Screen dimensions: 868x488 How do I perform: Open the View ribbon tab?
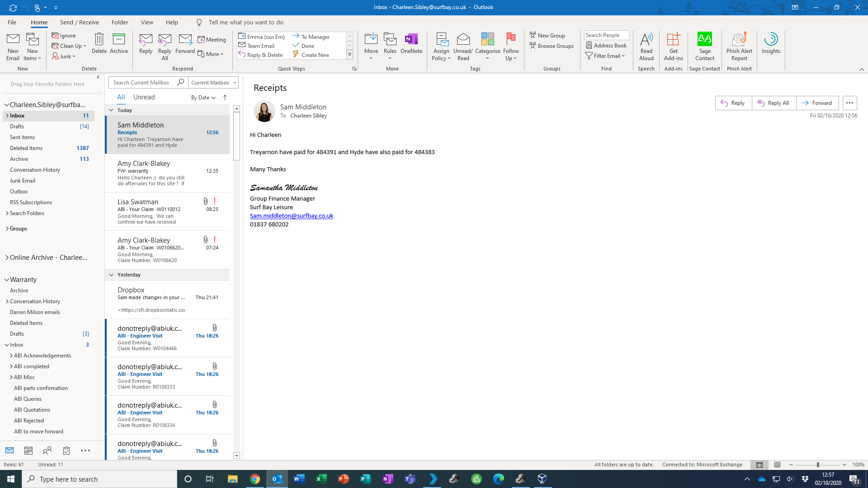(147, 22)
